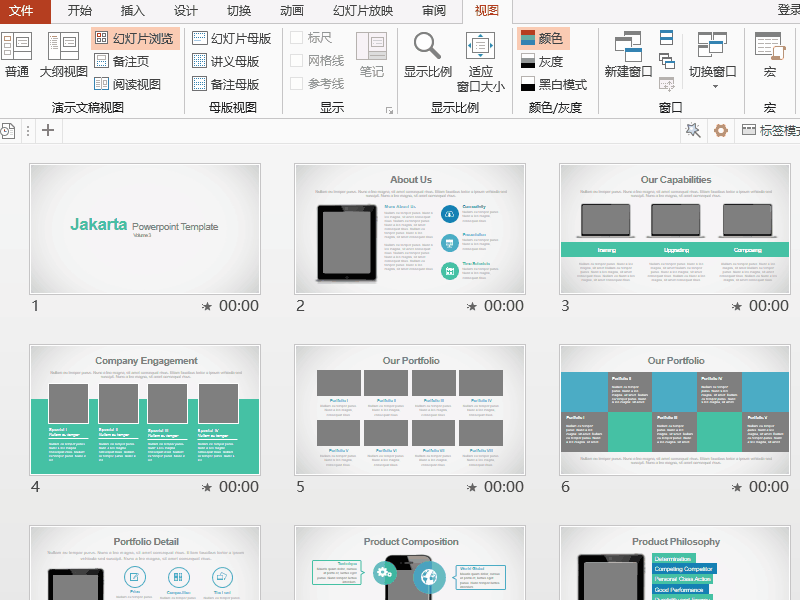Open the Insert (插入) tab
800x600 pixels.
pyautogui.click(x=133, y=11)
